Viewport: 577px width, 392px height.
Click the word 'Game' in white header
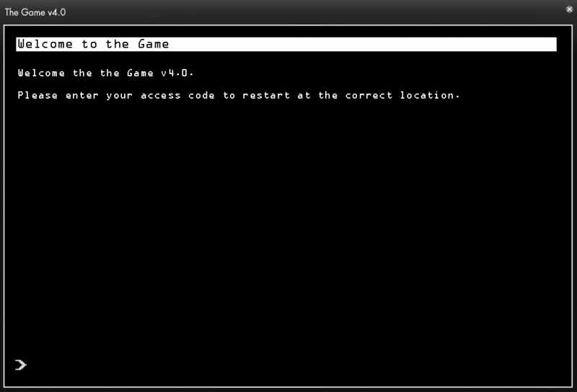(x=154, y=44)
